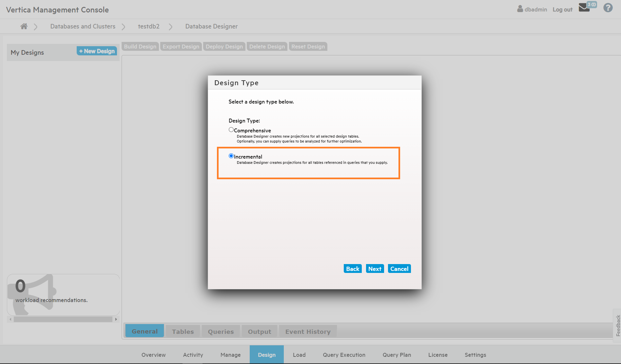
Task: Click the Log out link
Action: point(562,10)
